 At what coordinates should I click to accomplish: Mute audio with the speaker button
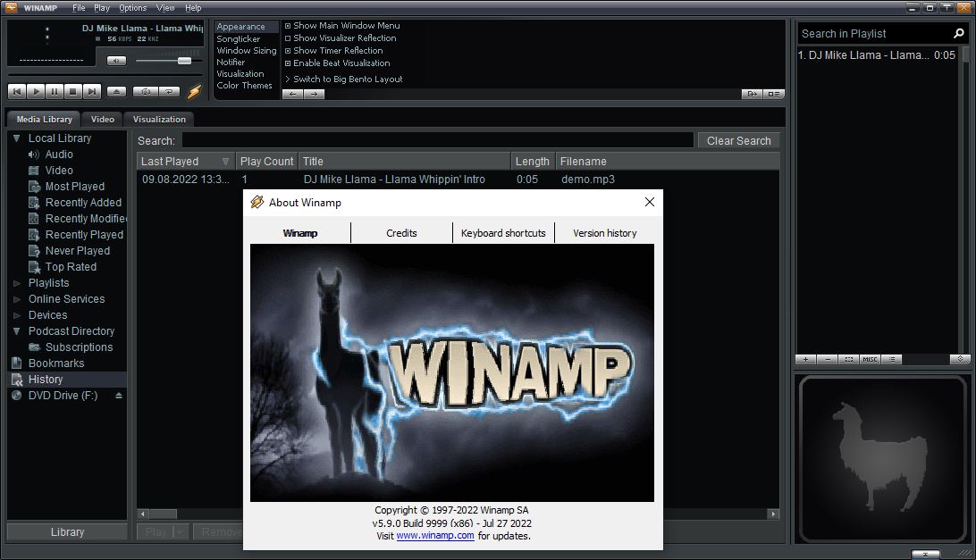point(116,61)
